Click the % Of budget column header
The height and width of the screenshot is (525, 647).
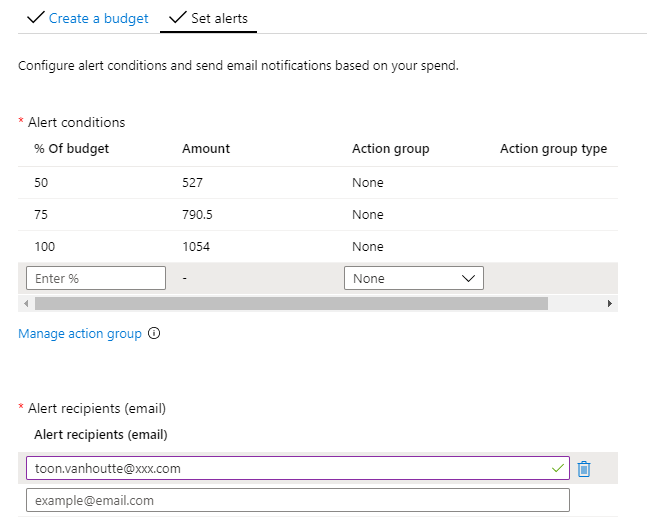pyautogui.click(x=71, y=149)
